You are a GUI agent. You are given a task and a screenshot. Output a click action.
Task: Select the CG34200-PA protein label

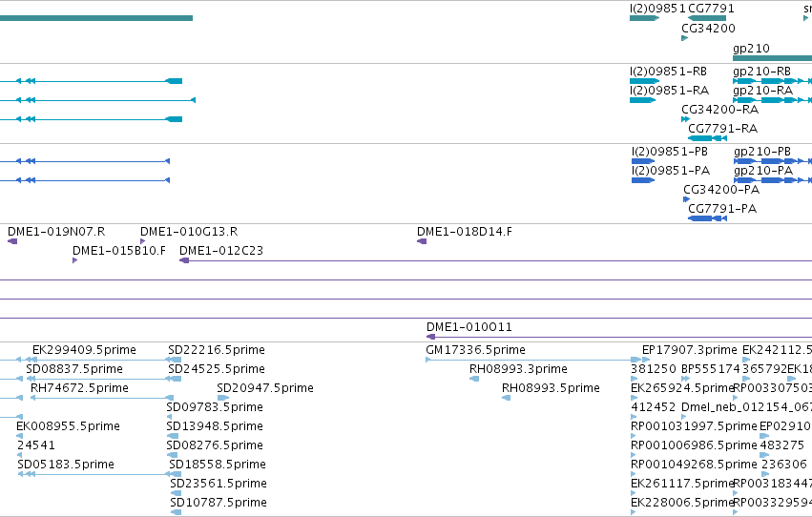[x=721, y=190]
